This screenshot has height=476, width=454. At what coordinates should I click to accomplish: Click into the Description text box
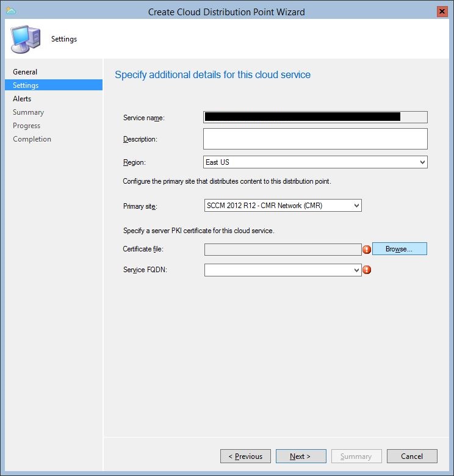tap(315, 139)
